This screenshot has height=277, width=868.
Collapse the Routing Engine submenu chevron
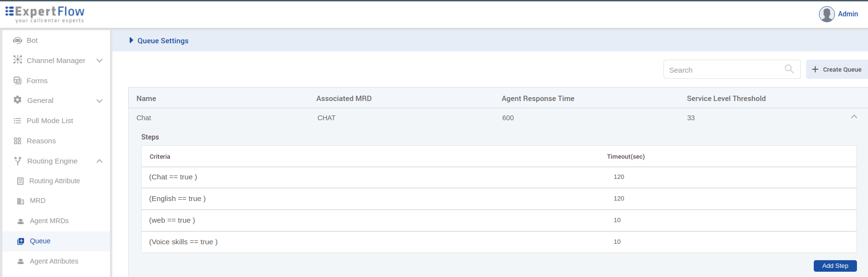click(99, 161)
